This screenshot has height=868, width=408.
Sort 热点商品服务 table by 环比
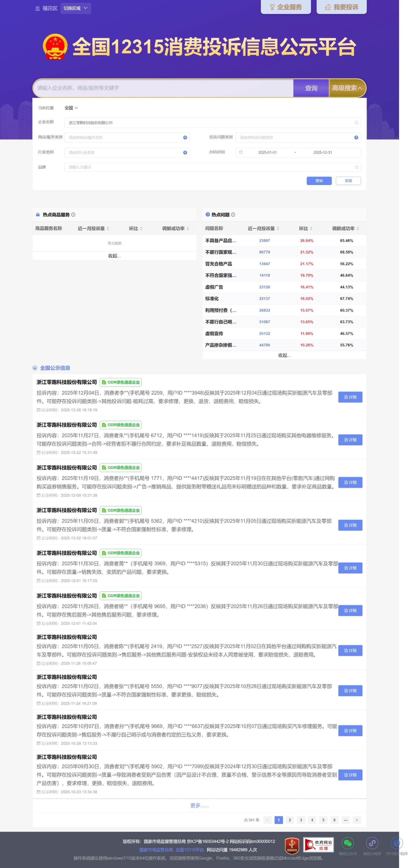[141, 229]
